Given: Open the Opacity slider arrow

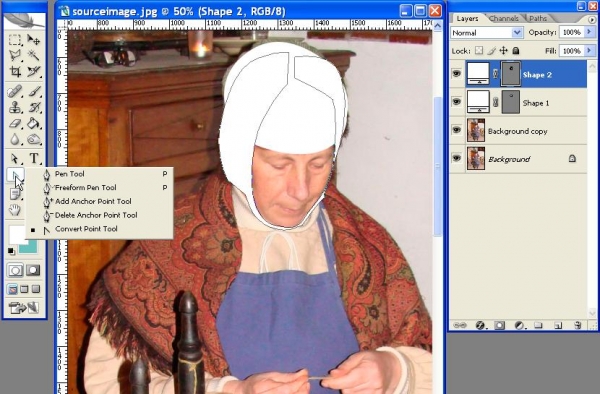Looking at the screenshot, I should click(590, 32).
